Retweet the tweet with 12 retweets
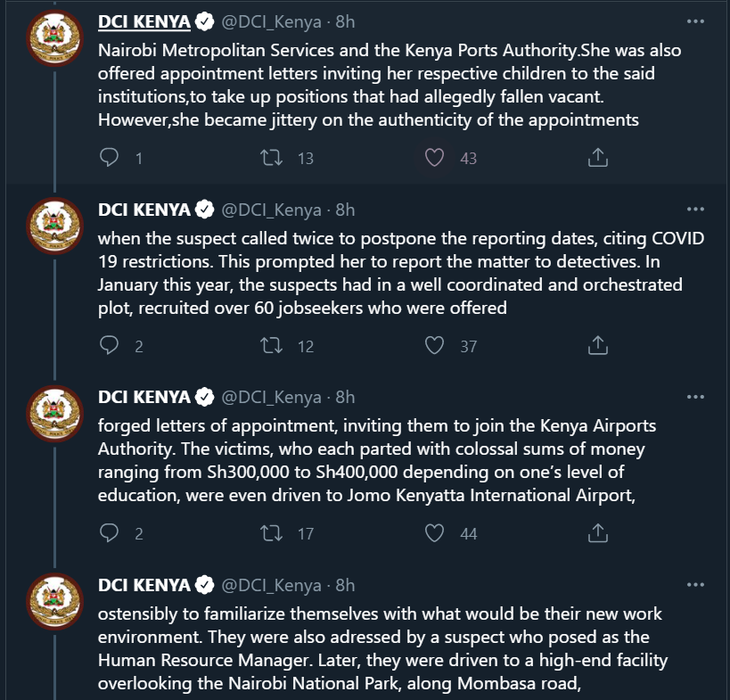The height and width of the screenshot is (700, 730). (271, 346)
